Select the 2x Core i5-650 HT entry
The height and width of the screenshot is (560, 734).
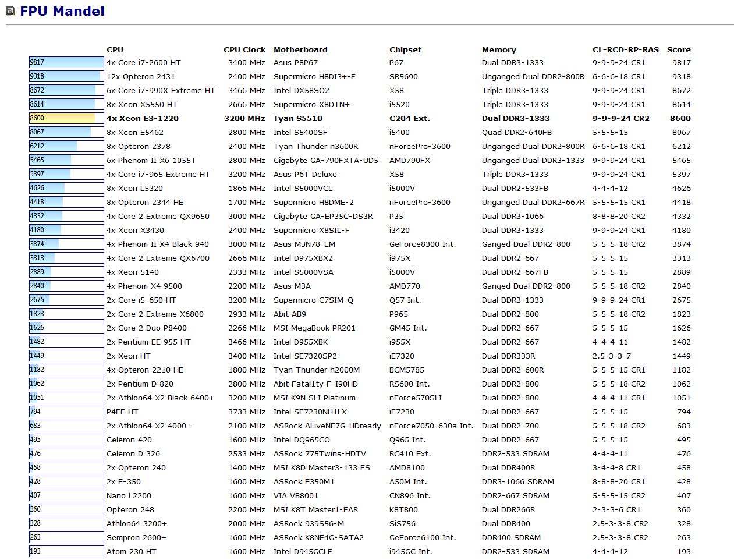141,300
